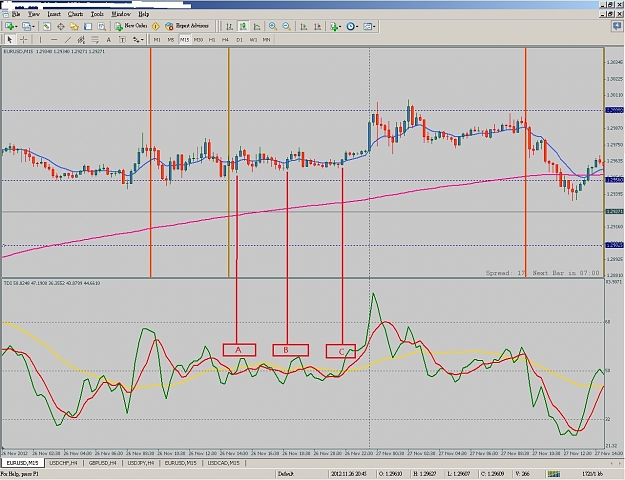
Task: Click the New Order button
Action: pyautogui.click(x=131, y=26)
